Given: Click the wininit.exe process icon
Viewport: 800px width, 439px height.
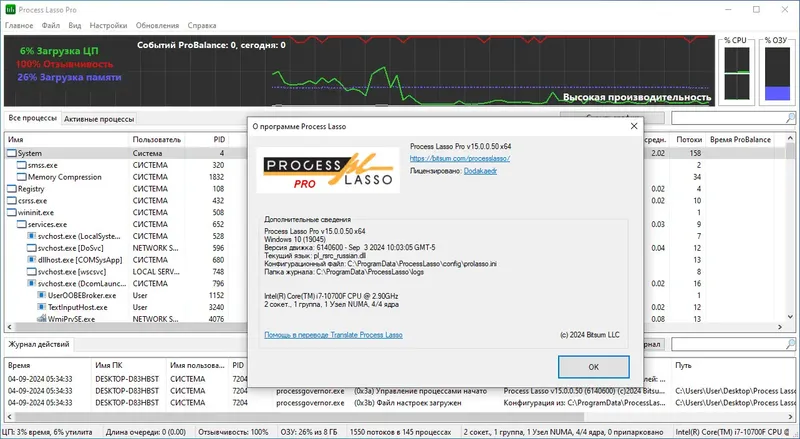Looking at the screenshot, I should coord(11,212).
